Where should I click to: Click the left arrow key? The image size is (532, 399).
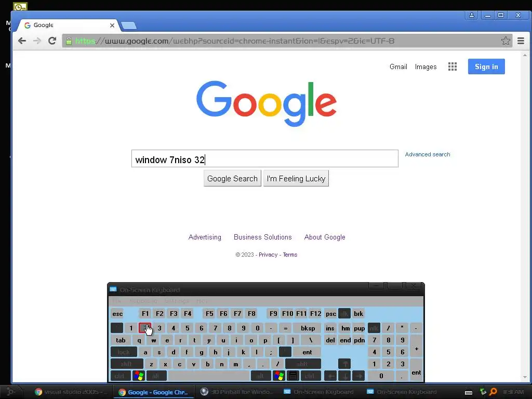330,376
